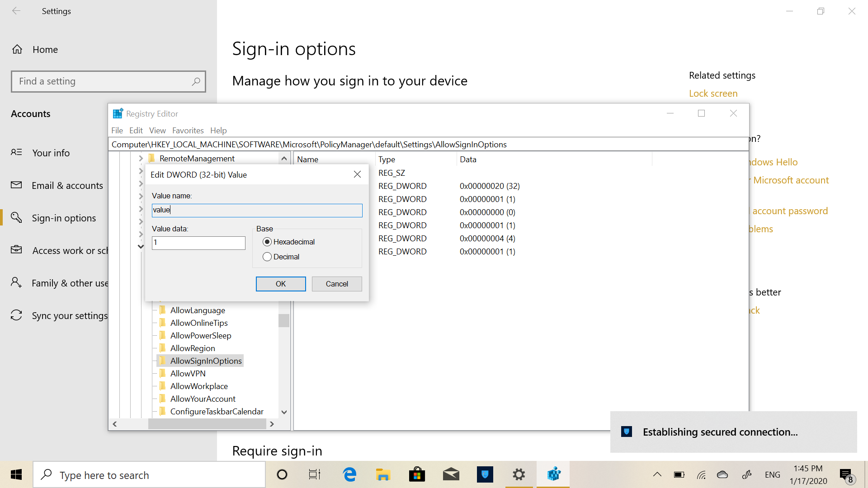Check the battery status tray icon
Viewport: 868px width, 488px height.
click(x=679, y=474)
